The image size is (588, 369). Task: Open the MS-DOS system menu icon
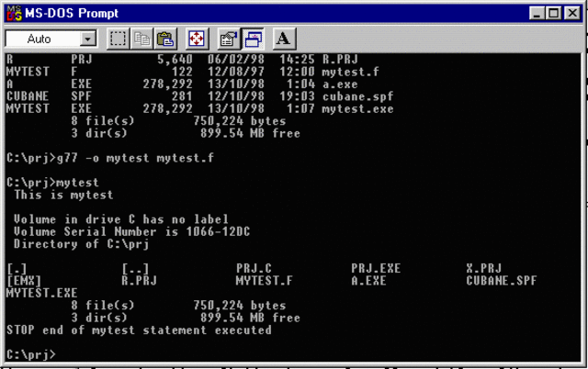[x=15, y=14]
